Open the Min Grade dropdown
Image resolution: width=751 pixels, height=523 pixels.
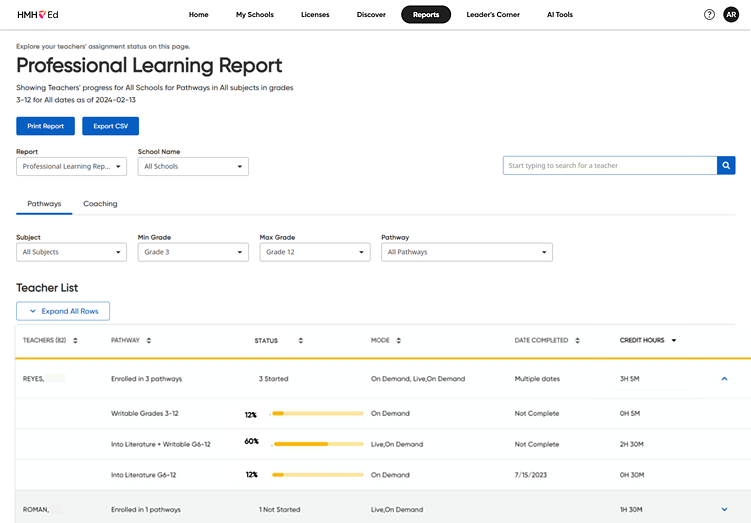tap(193, 252)
